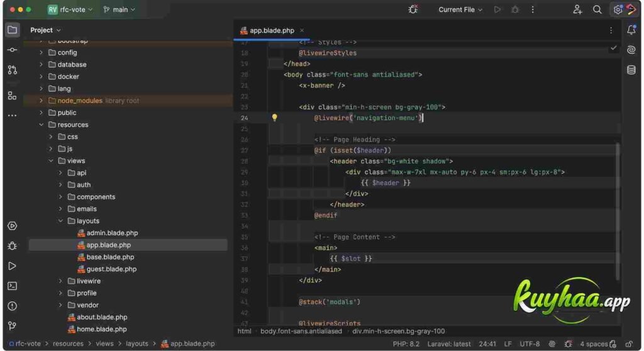
Task: Open the Notifications bell icon
Action: point(631,30)
